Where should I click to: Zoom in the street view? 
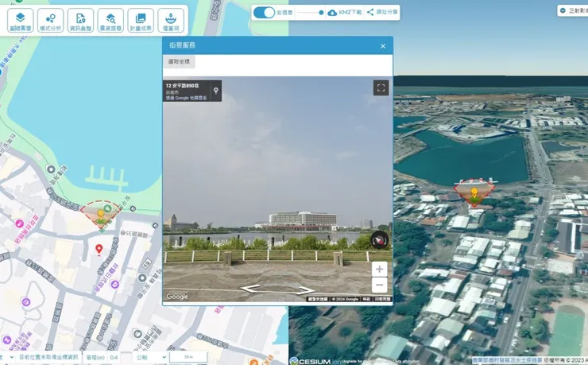380,269
